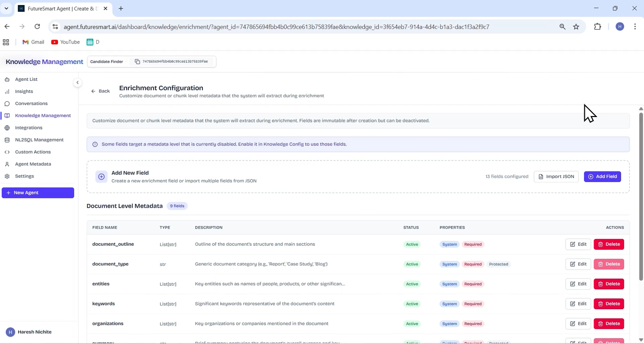Screen dimensions: 644x344
Task: Open NL2SQL Management in sidebar
Action: click(x=39, y=140)
